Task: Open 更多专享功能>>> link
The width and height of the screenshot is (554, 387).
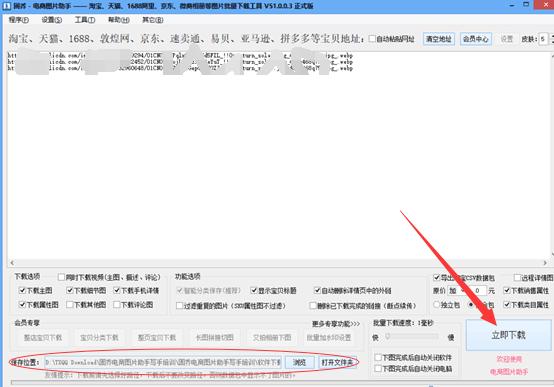Action: (336, 324)
